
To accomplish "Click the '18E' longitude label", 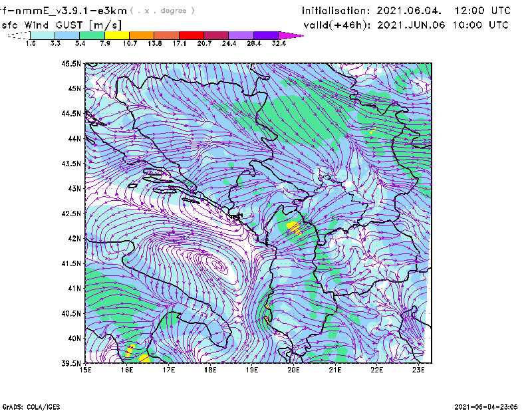I will (210, 370).
